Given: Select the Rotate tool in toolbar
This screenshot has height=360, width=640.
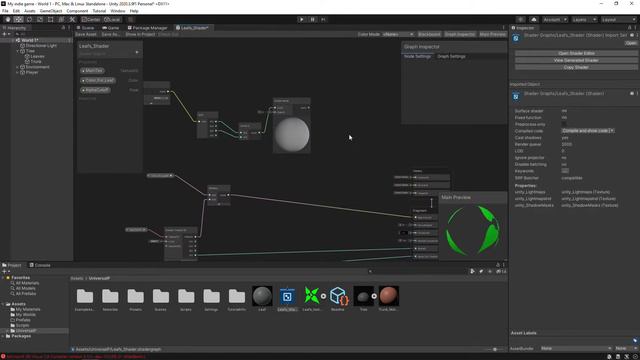Looking at the screenshot, I should click(29, 20).
